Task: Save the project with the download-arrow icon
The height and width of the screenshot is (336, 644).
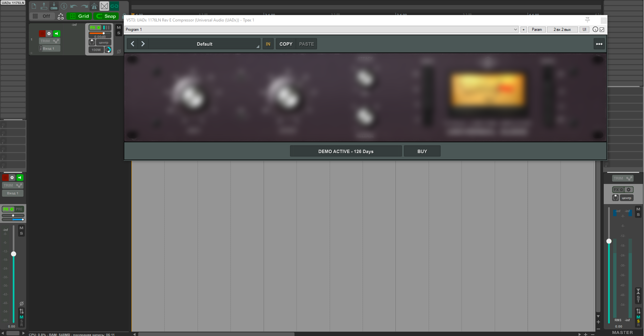Action: point(54,6)
